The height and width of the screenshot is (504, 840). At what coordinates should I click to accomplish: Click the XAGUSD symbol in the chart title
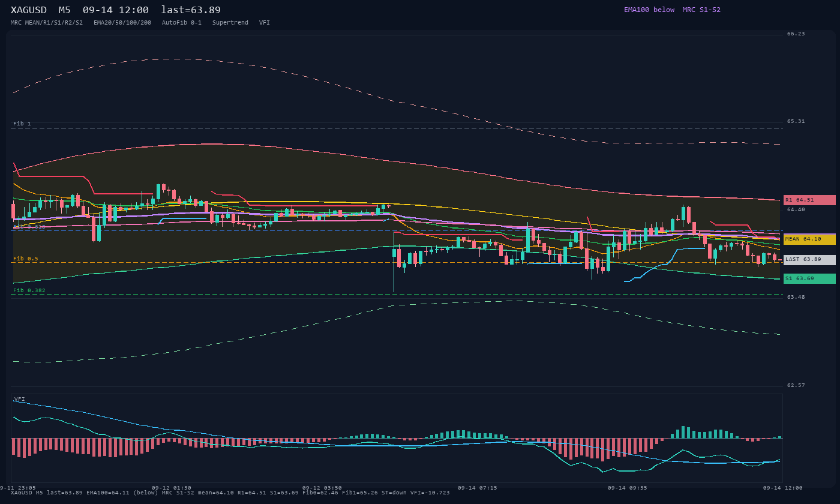click(29, 10)
